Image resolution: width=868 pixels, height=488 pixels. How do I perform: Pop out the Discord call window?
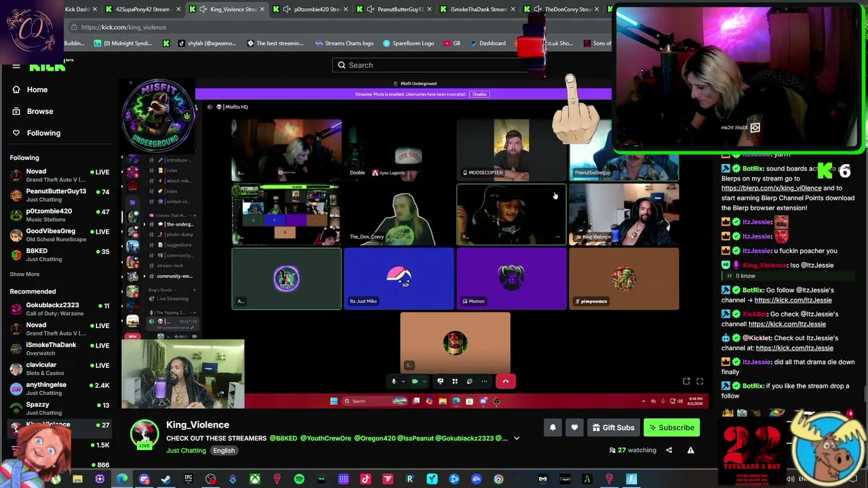686,382
